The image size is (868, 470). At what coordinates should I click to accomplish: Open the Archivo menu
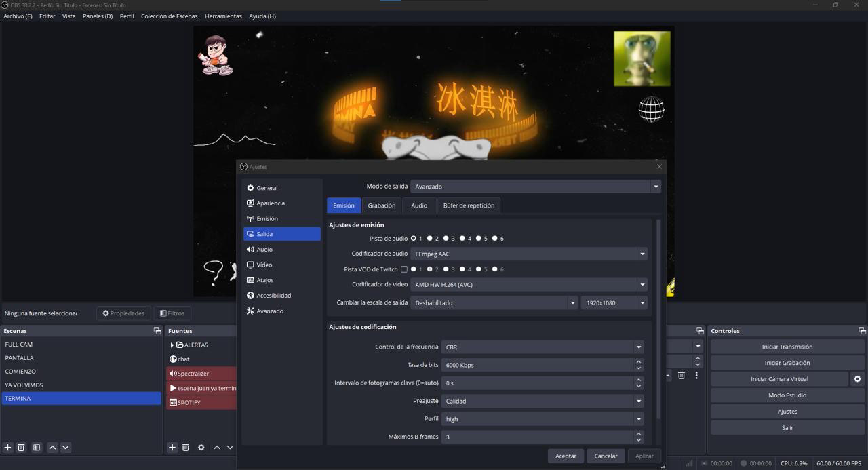(x=18, y=16)
